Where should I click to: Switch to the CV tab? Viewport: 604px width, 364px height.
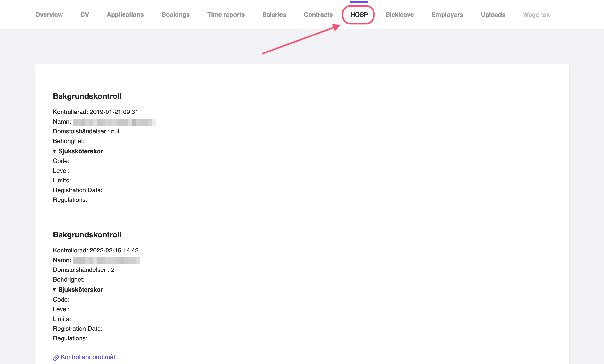pos(85,15)
